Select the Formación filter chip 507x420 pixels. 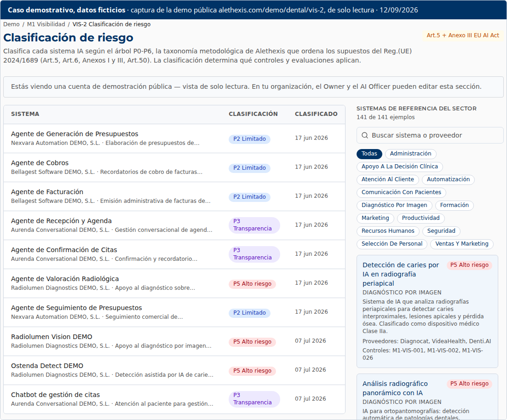[454, 205]
